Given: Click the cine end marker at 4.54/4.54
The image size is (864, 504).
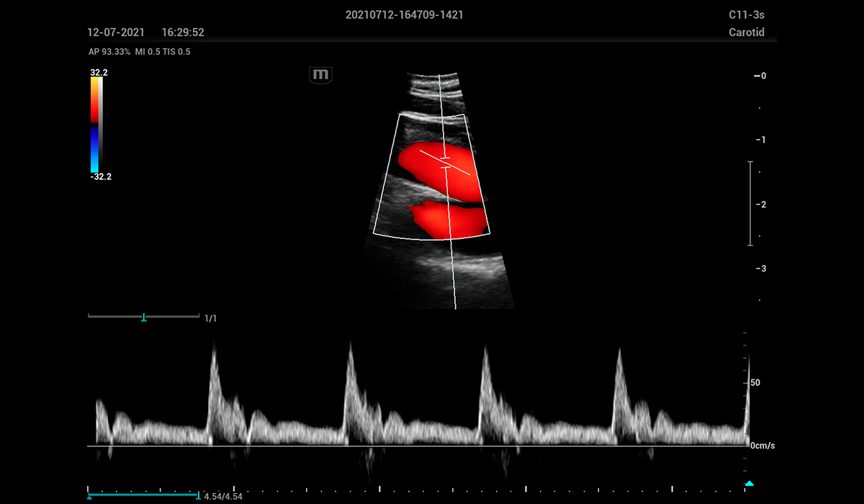Looking at the screenshot, I should coord(198,495).
